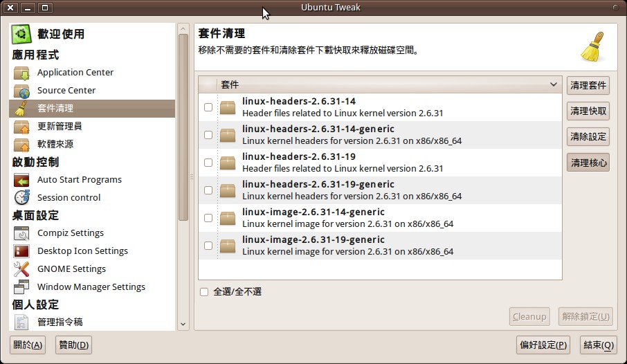The image size is (627, 364).
Task: Open Application Center in sidebar
Action: (x=92, y=73)
